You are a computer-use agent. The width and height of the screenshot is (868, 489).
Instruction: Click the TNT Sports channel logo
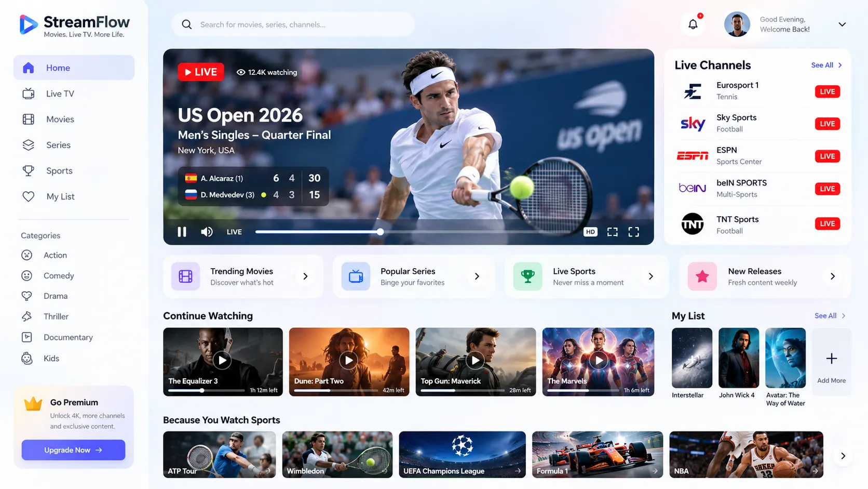(693, 224)
